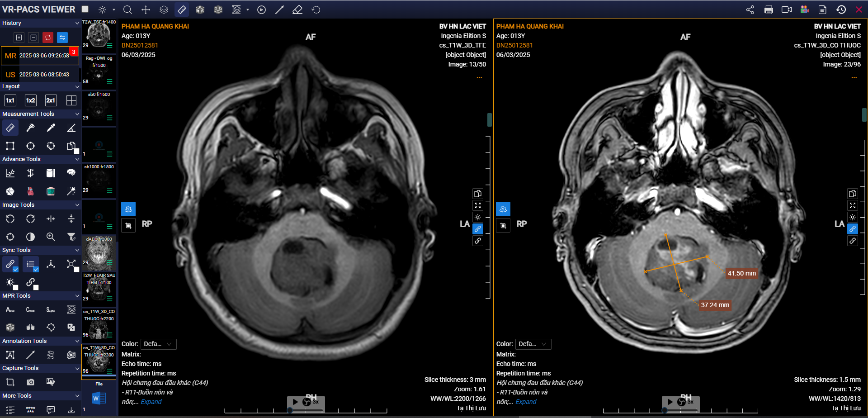
Task: Select the angle measurement tool
Action: click(x=71, y=128)
